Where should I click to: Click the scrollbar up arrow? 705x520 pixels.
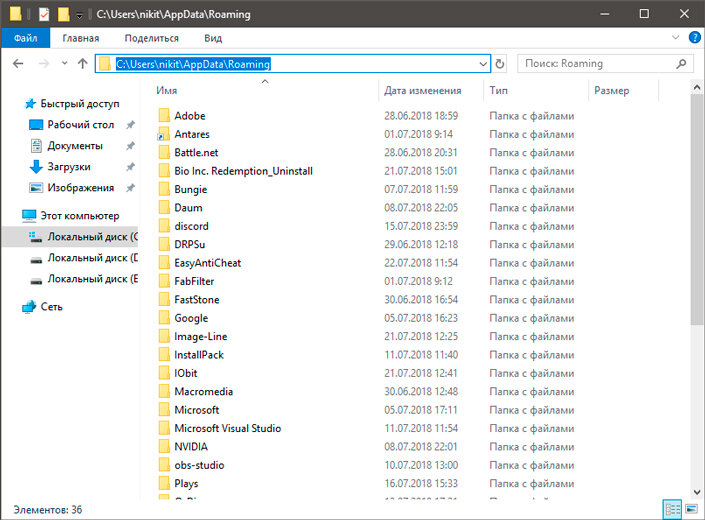pos(696,88)
